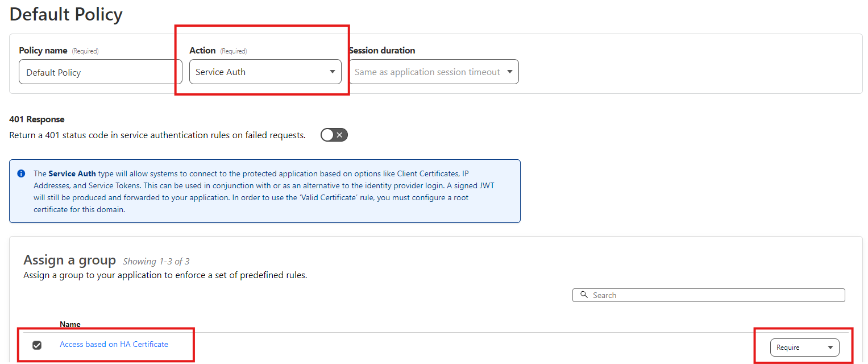Click the Require dropdown arrow icon

tap(831, 347)
